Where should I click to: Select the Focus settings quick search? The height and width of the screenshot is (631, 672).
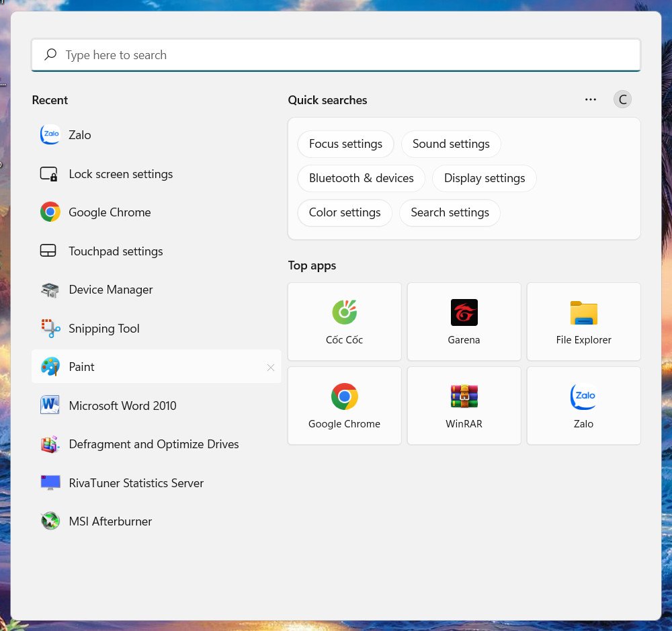(345, 144)
